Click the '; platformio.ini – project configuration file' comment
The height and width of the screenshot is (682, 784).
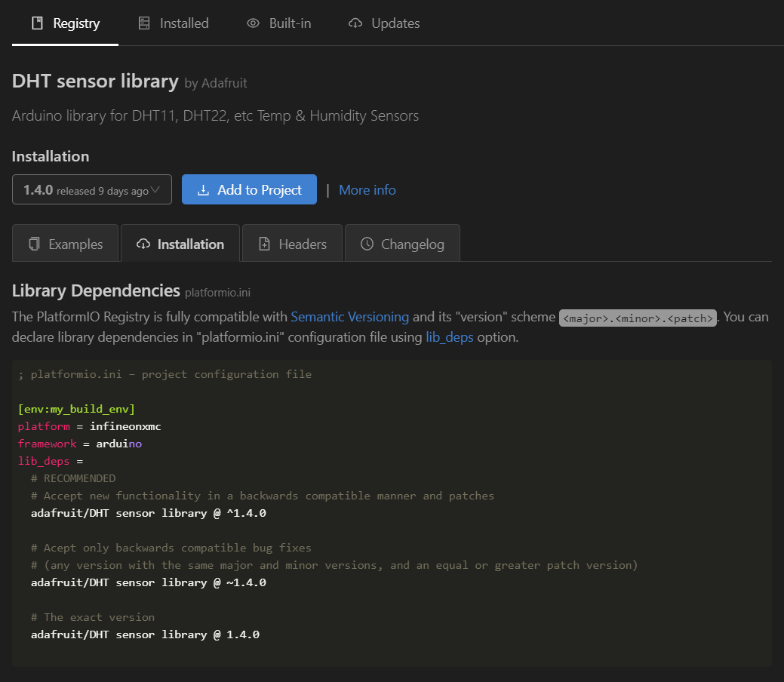(x=164, y=374)
